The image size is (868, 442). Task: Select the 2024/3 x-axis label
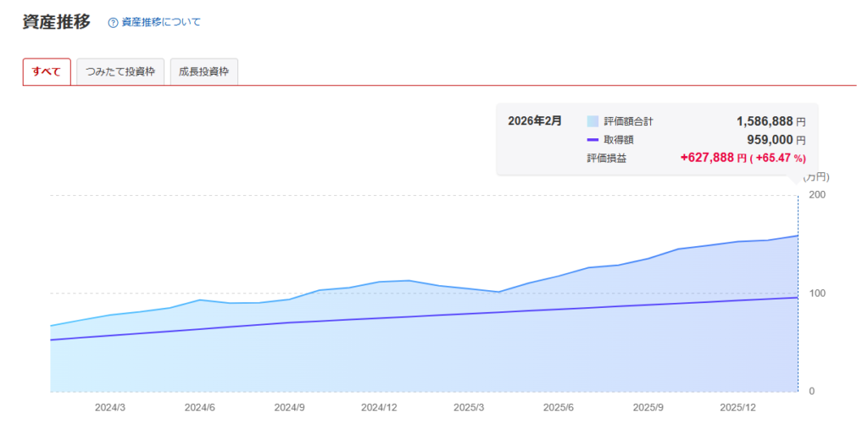[110, 408]
